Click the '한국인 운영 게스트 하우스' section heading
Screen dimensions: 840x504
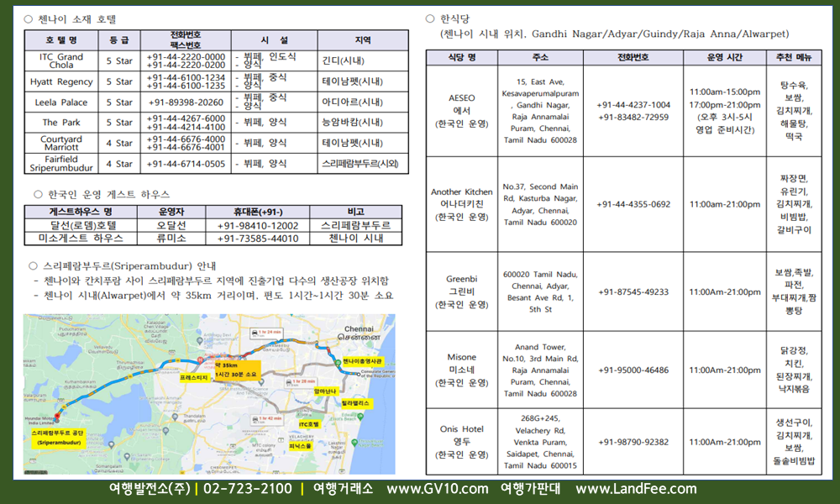coord(108,194)
